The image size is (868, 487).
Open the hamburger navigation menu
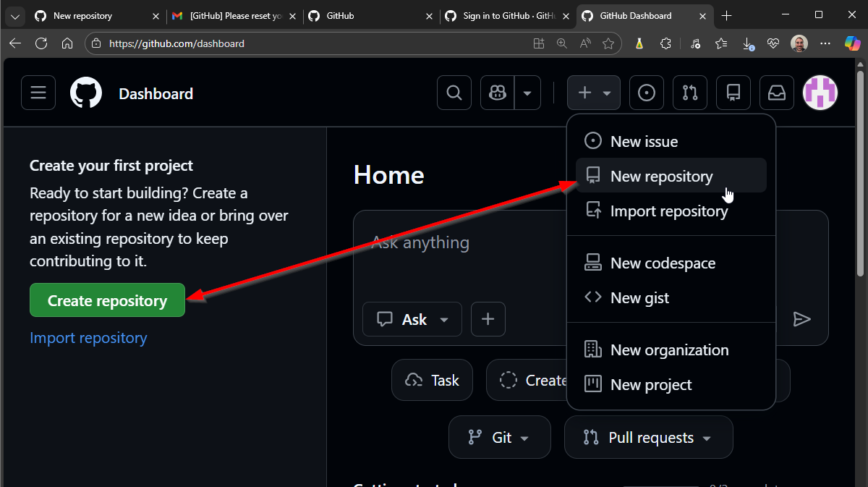(38, 93)
